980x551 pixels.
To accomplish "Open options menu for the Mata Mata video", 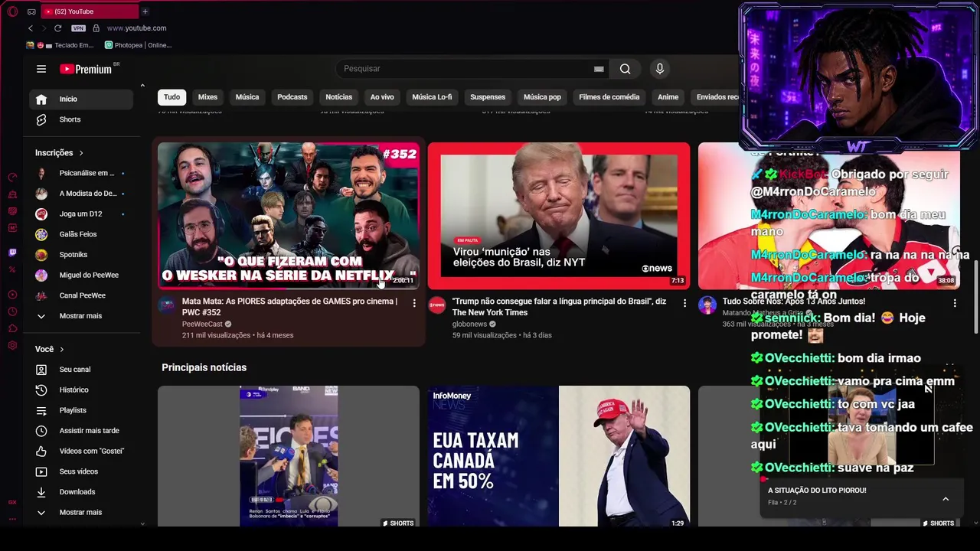I will pyautogui.click(x=414, y=304).
